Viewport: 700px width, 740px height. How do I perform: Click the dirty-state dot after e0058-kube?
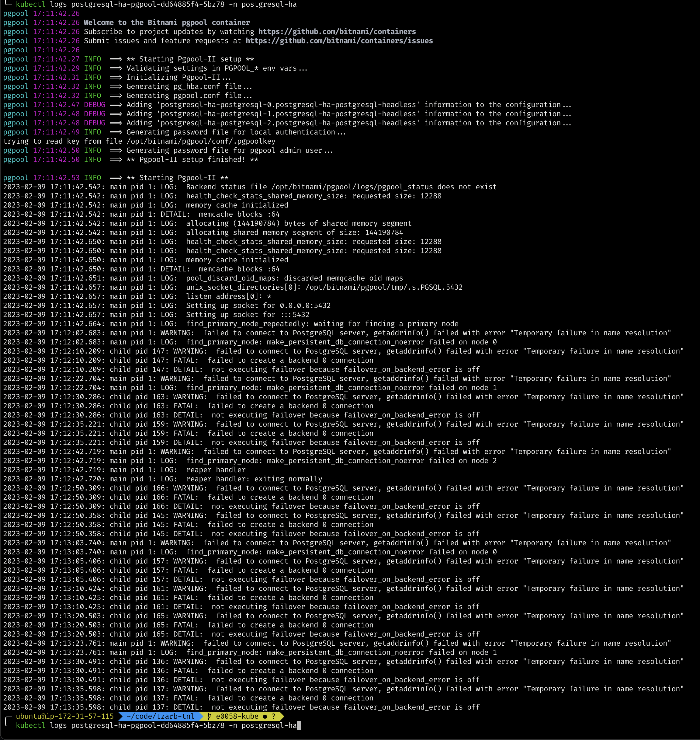[265, 716]
